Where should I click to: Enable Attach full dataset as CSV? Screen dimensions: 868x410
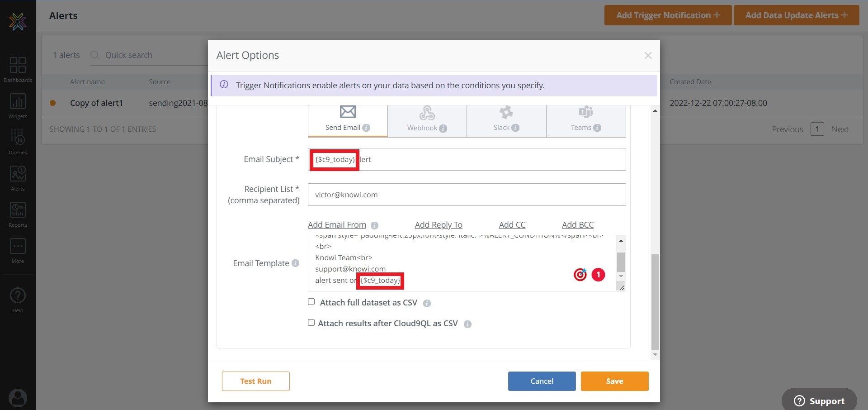click(x=311, y=302)
